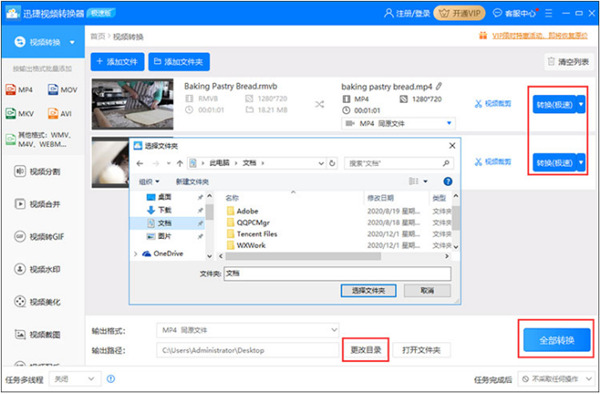Open 客服中心 support
This screenshot has height=394, width=600.
coord(514,13)
